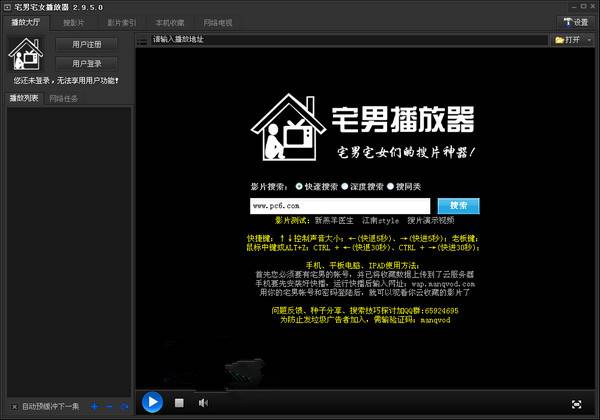
Task: Click the wap.nanqvod.com address text
Action: point(443,284)
